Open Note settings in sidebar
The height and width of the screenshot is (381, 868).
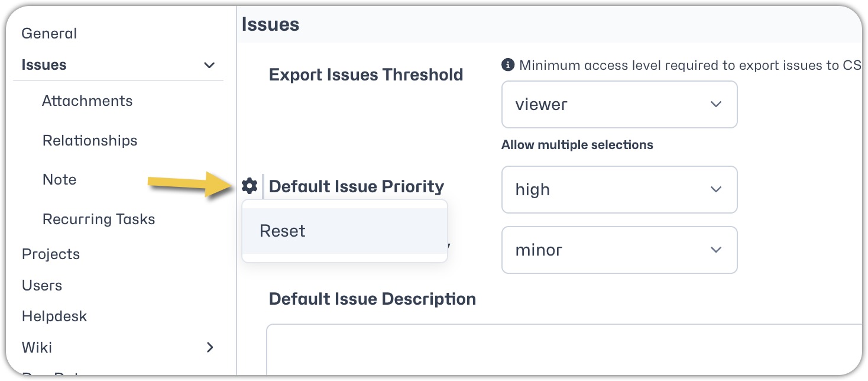(x=59, y=180)
